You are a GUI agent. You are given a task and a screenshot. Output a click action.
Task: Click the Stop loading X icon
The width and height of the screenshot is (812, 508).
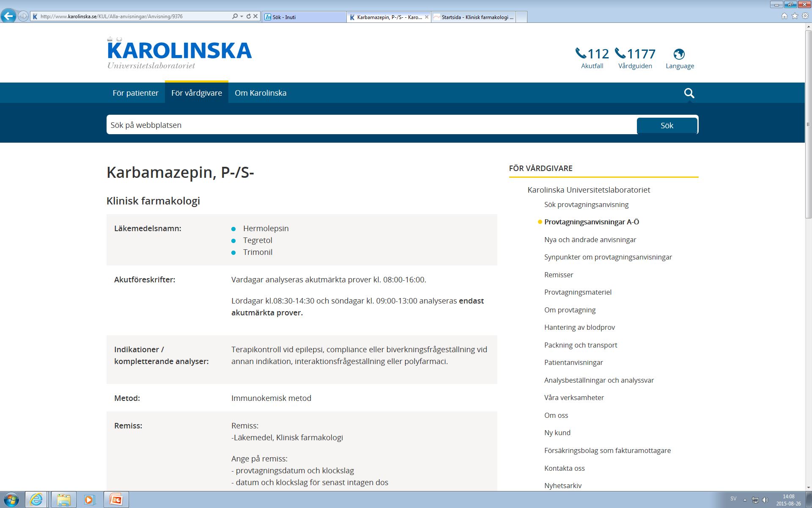[255, 16]
